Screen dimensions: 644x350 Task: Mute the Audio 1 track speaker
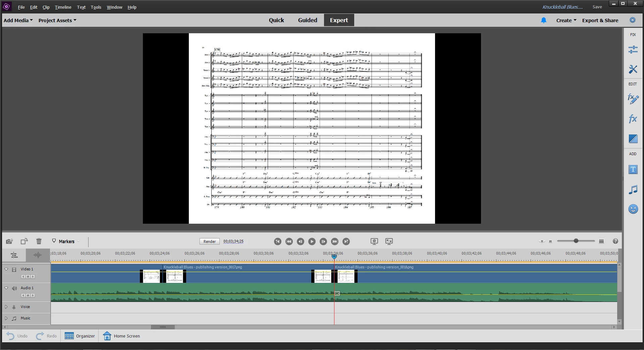click(x=14, y=288)
